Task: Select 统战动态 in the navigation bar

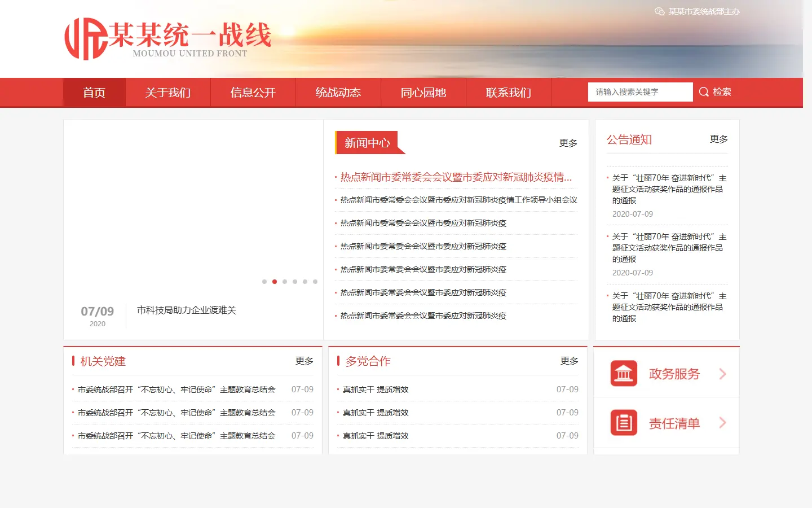Action: pos(338,93)
